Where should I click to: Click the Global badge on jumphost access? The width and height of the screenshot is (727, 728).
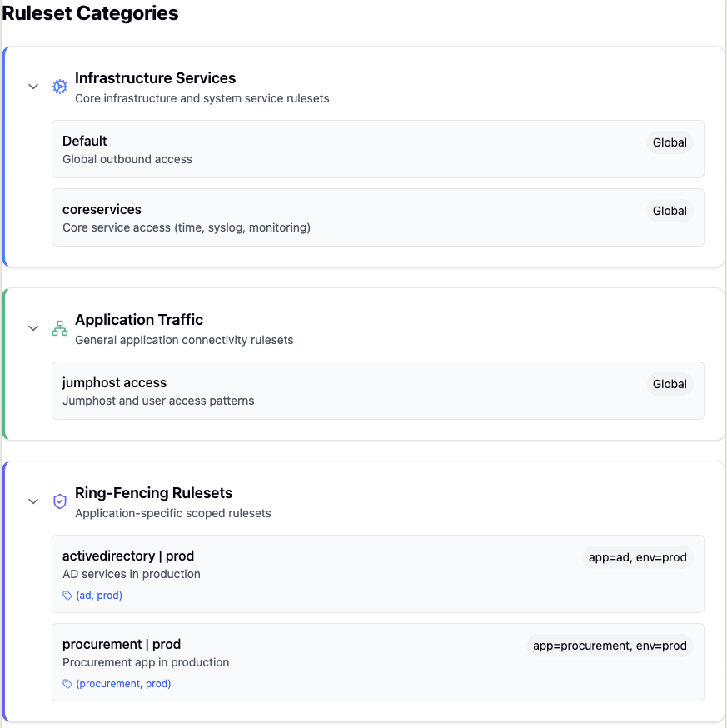[670, 384]
